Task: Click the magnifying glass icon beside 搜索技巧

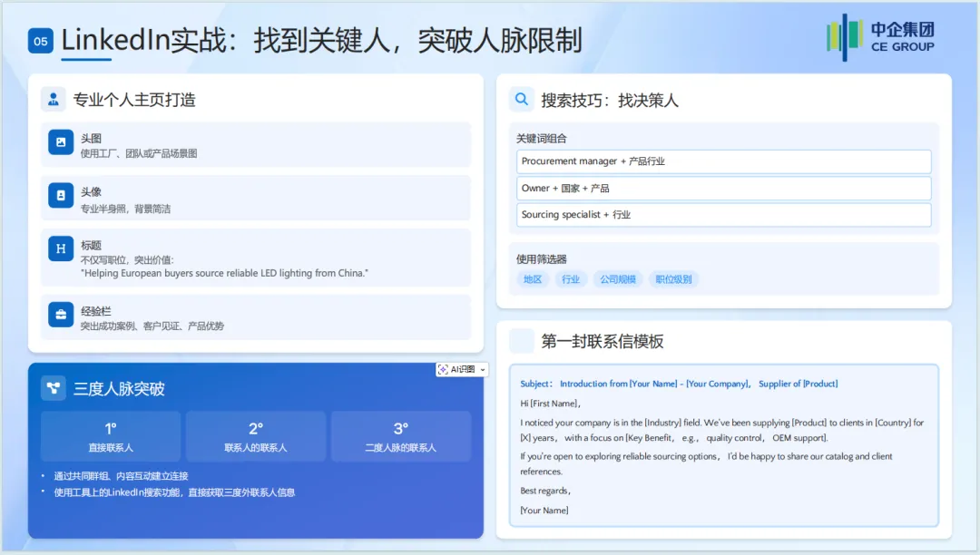Action: (519, 98)
